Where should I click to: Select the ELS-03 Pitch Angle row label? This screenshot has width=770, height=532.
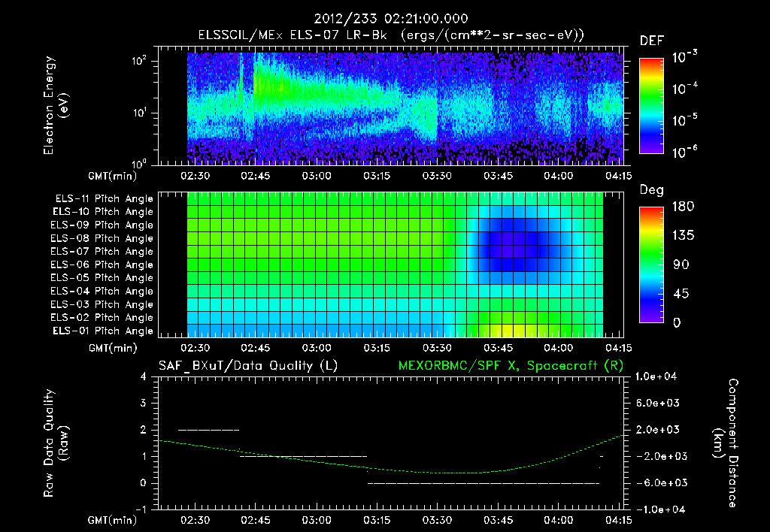(x=102, y=304)
